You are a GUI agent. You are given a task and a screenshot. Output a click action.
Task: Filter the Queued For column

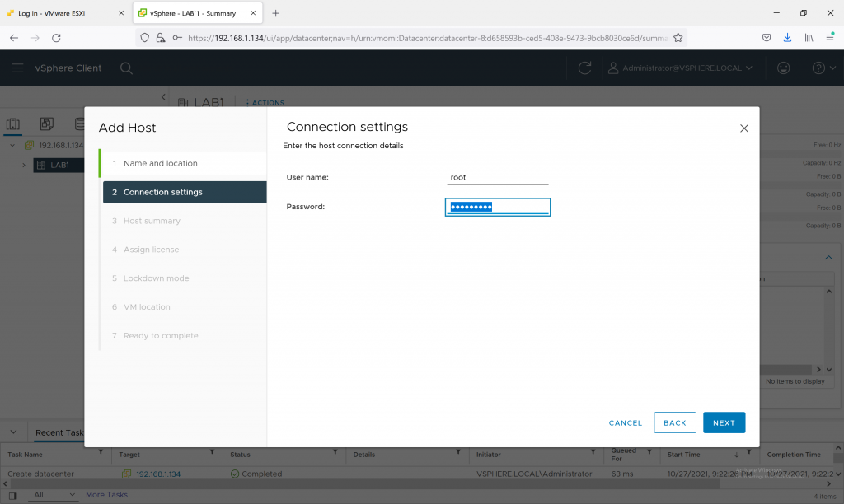649,452
